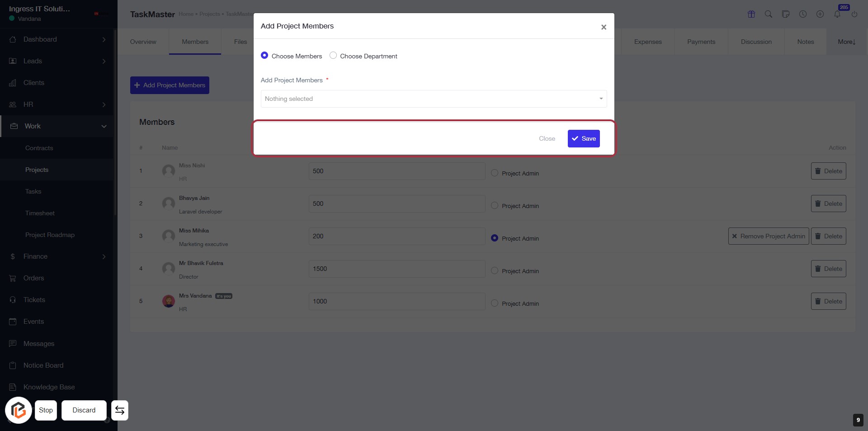Click the gift icon in top bar
This screenshot has height=431, width=868.
[x=751, y=14]
